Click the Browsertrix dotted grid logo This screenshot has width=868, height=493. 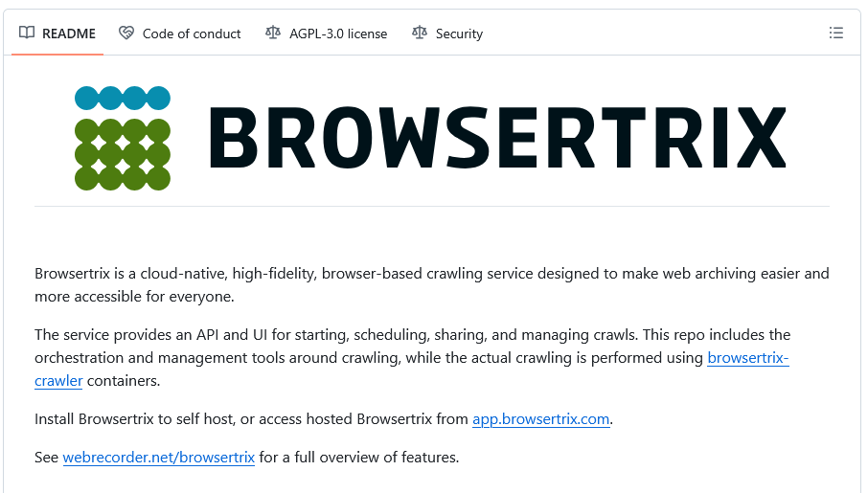(123, 139)
